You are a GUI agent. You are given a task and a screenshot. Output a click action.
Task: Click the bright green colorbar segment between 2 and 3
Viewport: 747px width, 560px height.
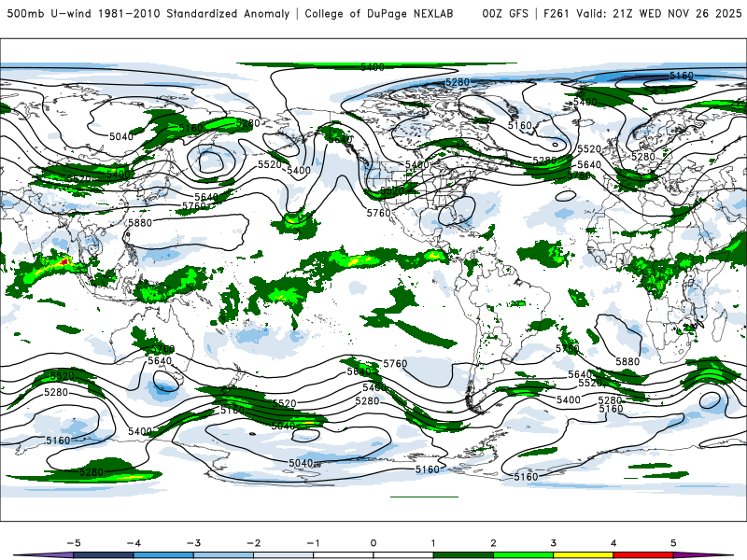(x=523, y=555)
